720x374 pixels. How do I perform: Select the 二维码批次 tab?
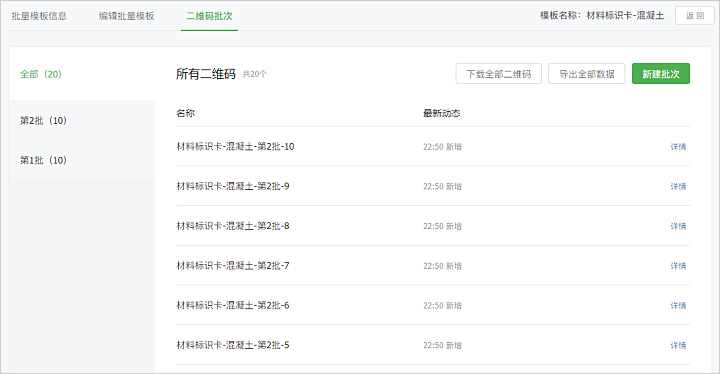209,16
